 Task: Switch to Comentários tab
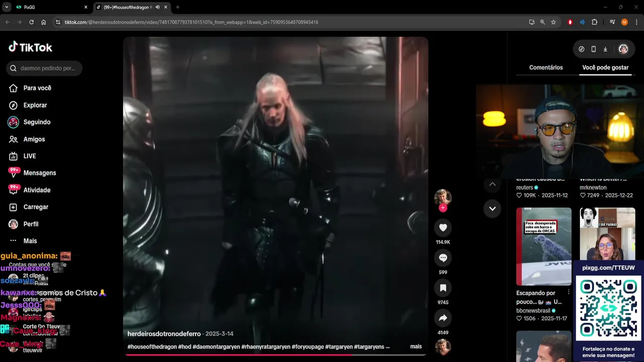click(x=546, y=67)
